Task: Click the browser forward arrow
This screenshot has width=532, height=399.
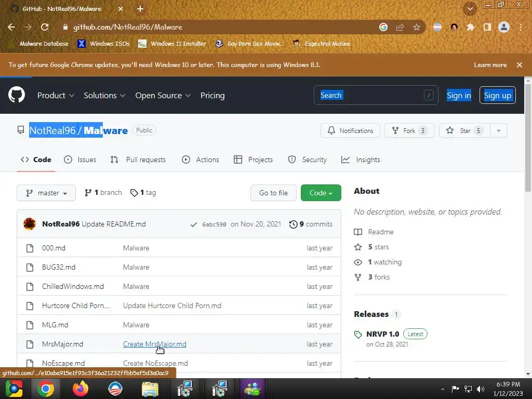Action: point(28,27)
